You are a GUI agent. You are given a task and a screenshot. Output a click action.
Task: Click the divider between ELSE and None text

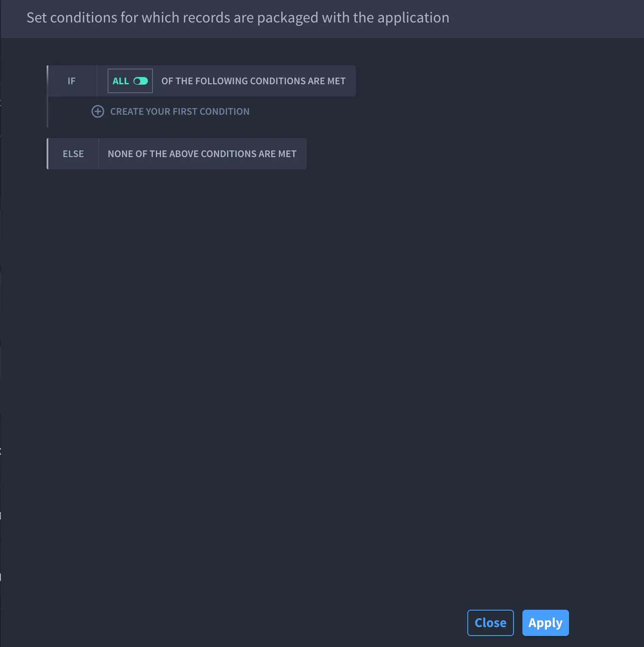98,154
